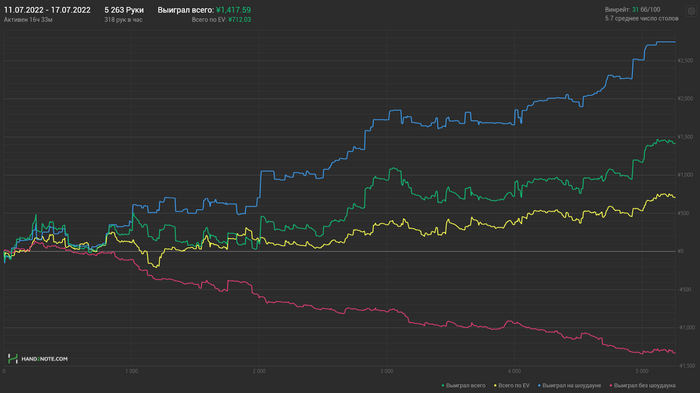Screen dimensions: 700x393
Task: Click -¥1,500 label on vertical axis
Action: (687, 366)
